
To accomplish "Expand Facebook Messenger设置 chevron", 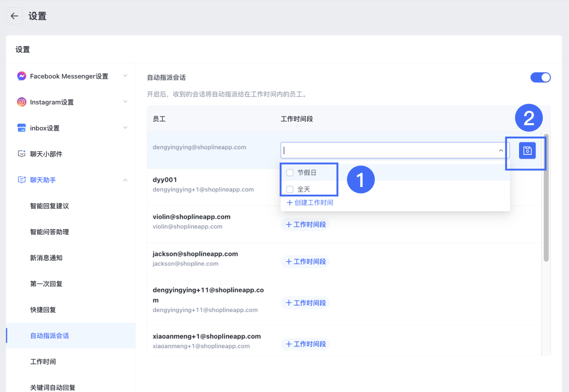I will 125,76.
